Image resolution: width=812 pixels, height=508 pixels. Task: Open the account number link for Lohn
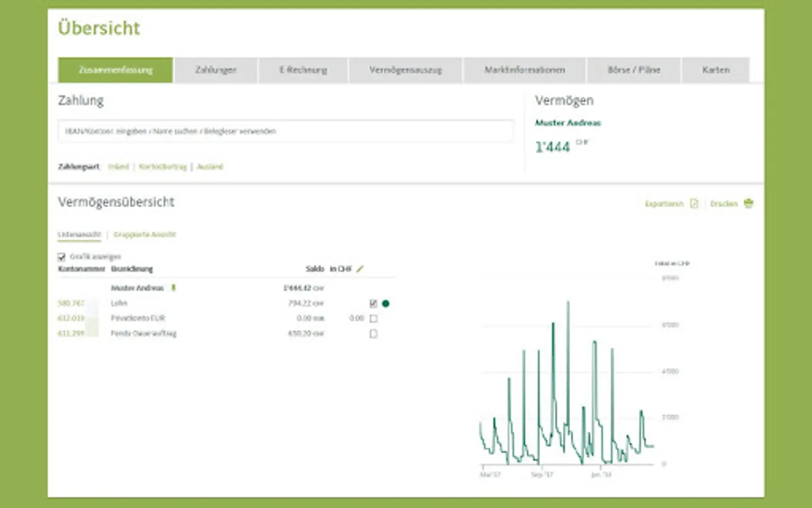tap(71, 304)
